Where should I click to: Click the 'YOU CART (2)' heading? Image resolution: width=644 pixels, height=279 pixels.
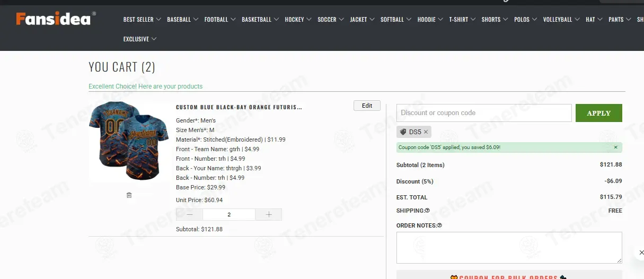click(x=122, y=67)
